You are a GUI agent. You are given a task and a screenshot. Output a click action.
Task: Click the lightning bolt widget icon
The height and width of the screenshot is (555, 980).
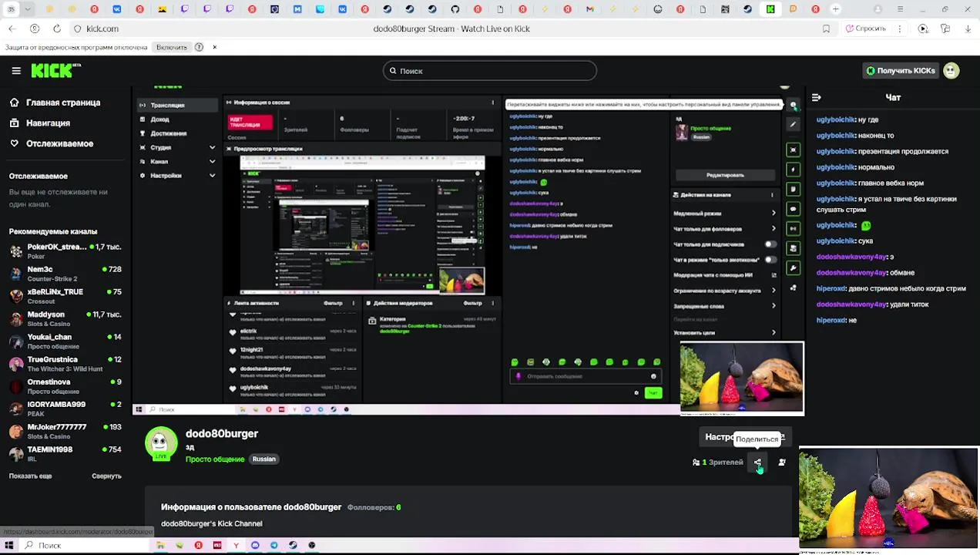point(794,170)
